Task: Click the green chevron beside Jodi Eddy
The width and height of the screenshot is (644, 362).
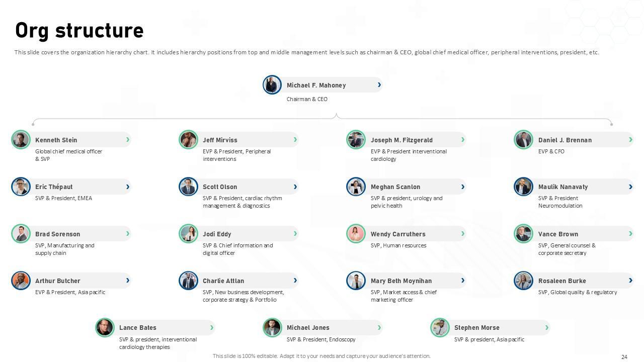Action: tap(295, 234)
